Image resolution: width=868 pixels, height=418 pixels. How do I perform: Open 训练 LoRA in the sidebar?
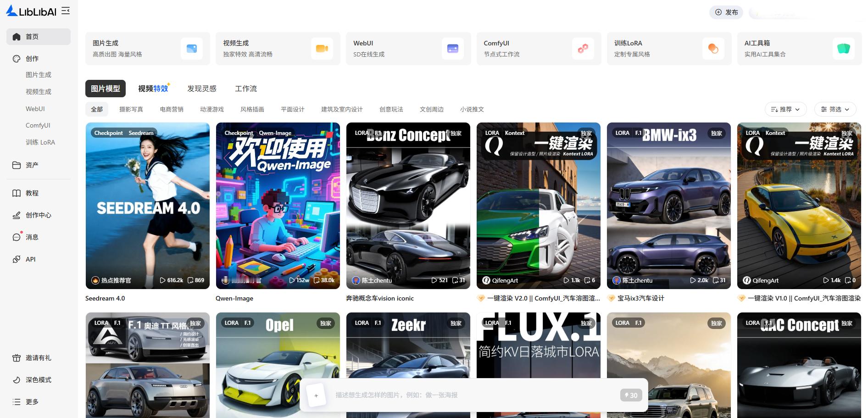click(40, 142)
